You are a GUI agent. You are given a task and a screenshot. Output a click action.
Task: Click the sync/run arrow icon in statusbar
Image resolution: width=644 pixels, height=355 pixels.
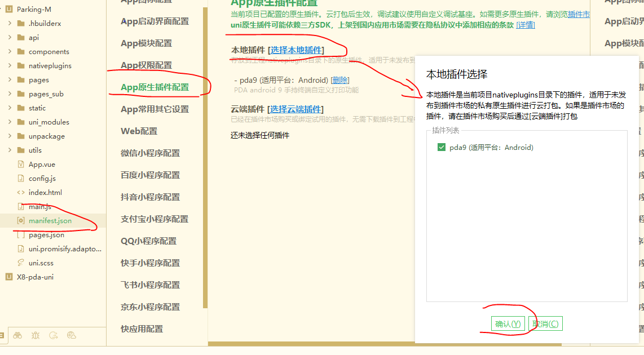click(x=53, y=335)
